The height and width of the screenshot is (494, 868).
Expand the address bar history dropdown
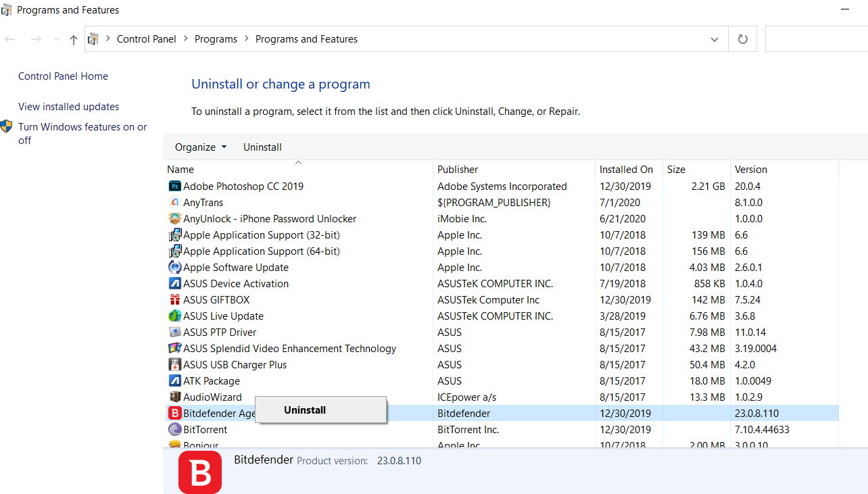pos(715,39)
